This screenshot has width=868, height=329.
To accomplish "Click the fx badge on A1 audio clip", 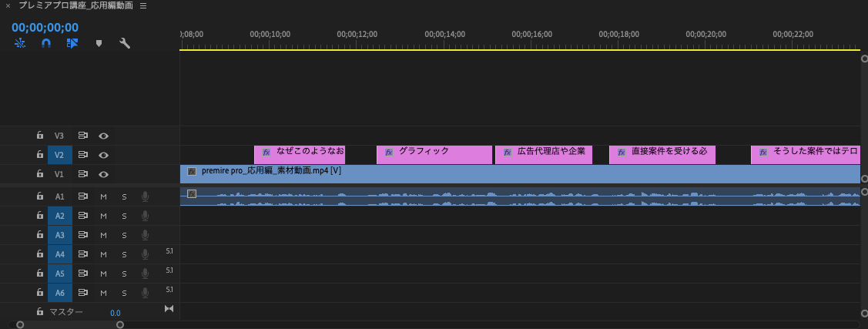I will [192, 193].
